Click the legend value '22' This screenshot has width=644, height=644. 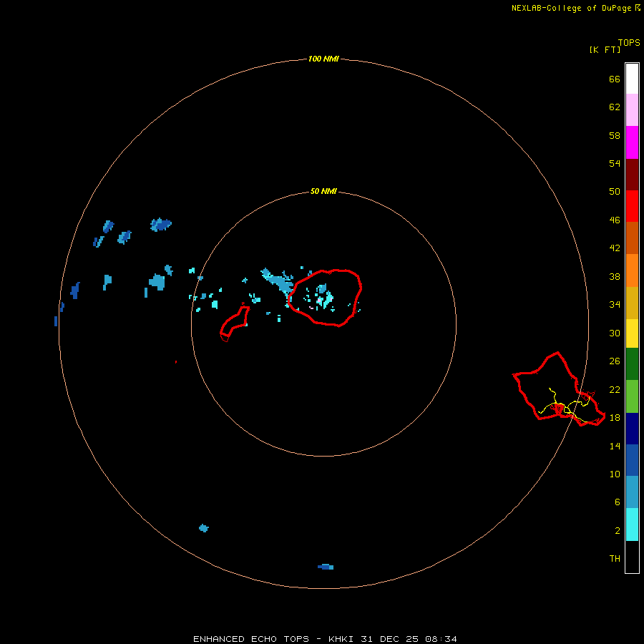click(x=615, y=389)
